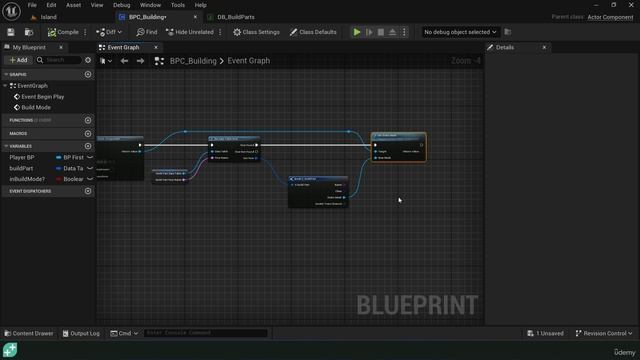Add a new macro with plus icon

(x=88, y=134)
